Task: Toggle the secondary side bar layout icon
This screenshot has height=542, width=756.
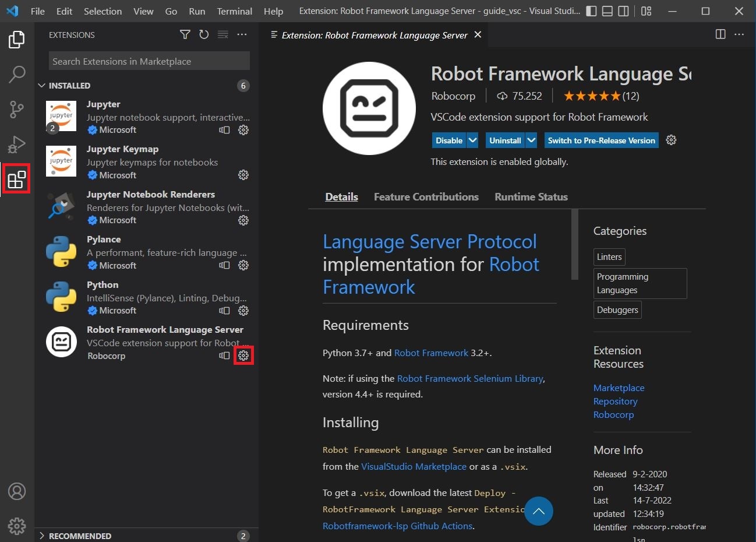Action: 623,11
